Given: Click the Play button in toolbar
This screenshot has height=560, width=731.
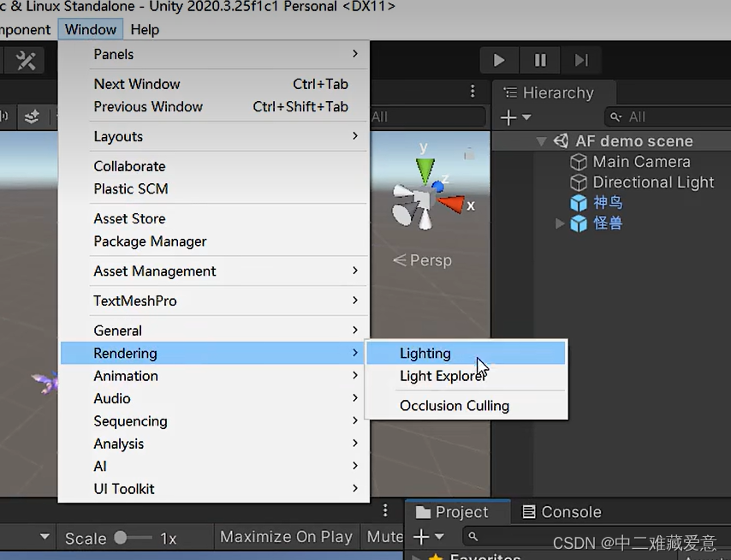Looking at the screenshot, I should 499,60.
